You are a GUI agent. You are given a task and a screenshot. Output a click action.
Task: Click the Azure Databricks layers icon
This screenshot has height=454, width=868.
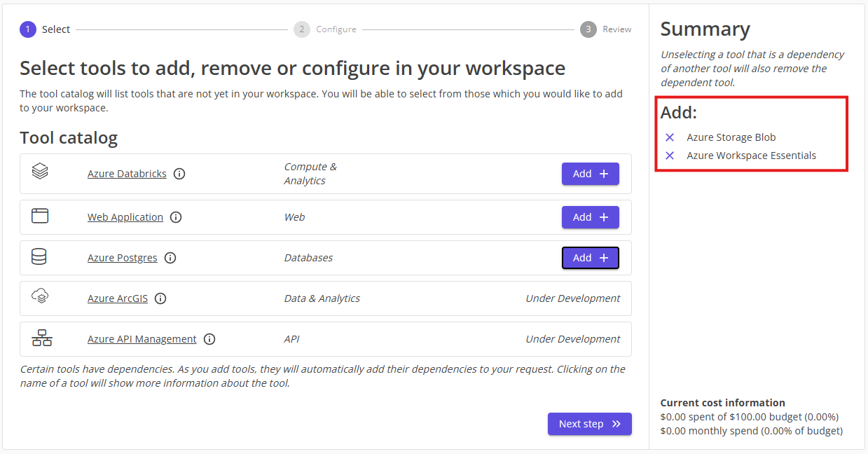40,171
